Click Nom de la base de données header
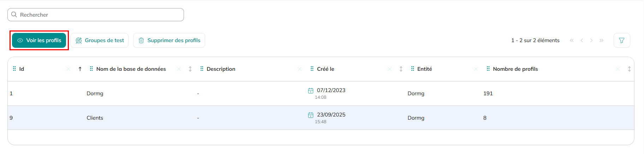 [131, 69]
